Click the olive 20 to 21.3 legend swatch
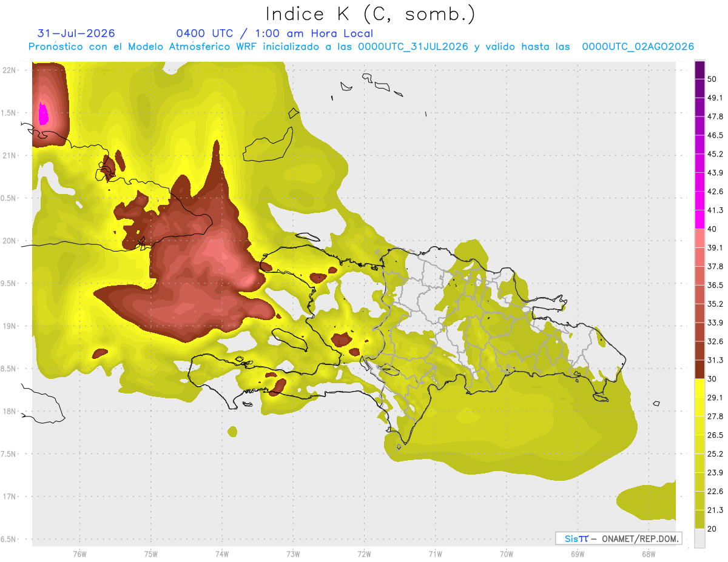This screenshot has width=728, height=562. (x=699, y=519)
